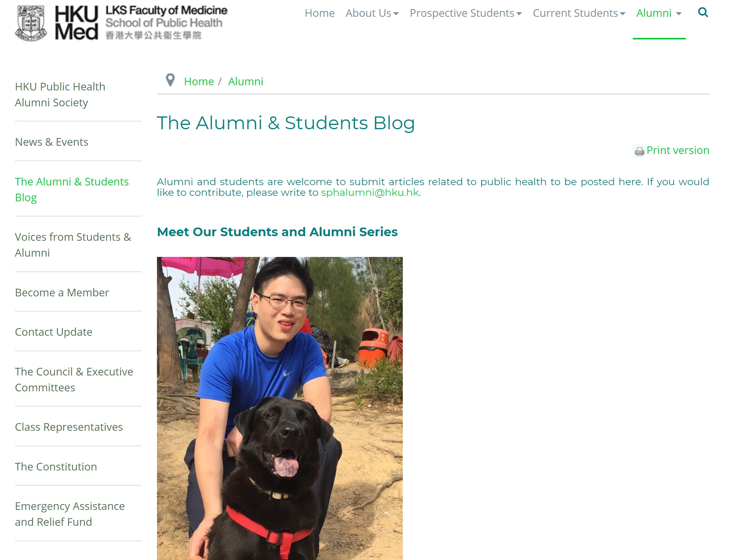Open Emergency Assistance and Relief Fund
Screen dimensions: 732x560
(70, 514)
